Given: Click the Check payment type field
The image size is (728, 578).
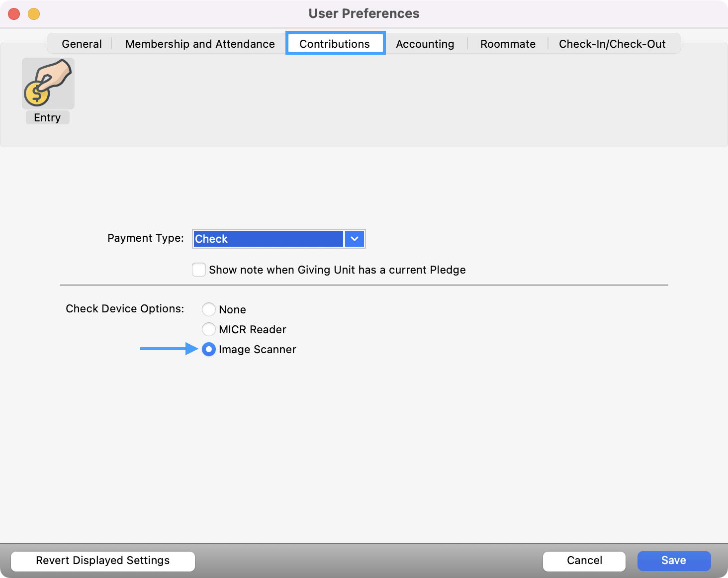Looking at the screenshot, I should pos(268,239).
